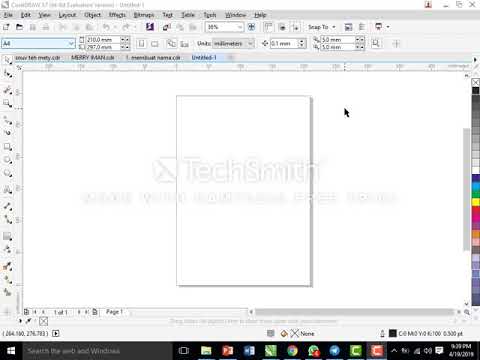
Task: Select the Shape tool
Action: (x=7, y=74)
